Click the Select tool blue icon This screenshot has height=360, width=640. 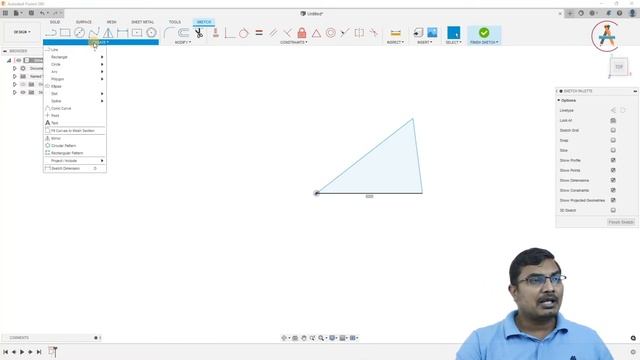[x=453, y=33]
